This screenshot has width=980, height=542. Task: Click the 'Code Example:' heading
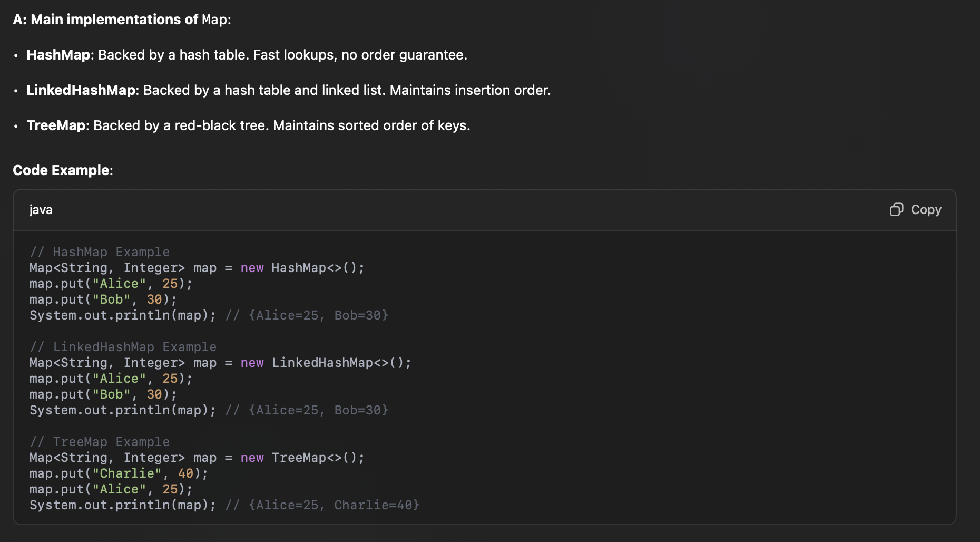click(63, 170)
